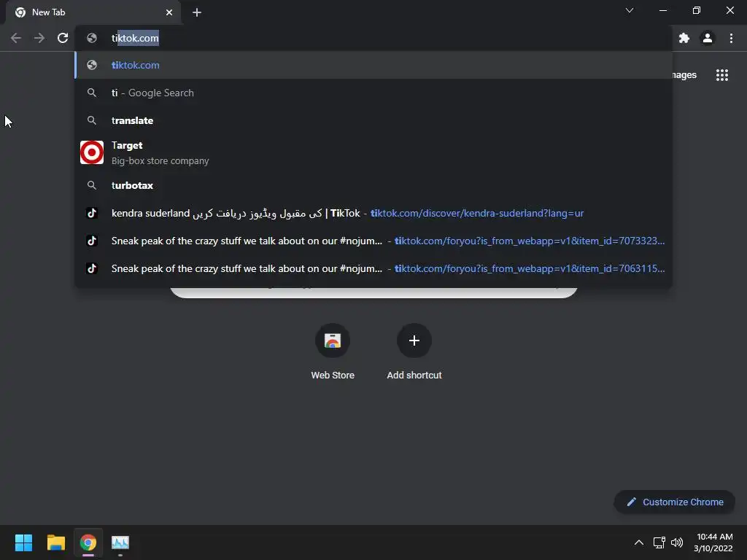This screenshot has height=560, width=747.
Task: Open File Explorer from the taskbar
Action: 55,542
